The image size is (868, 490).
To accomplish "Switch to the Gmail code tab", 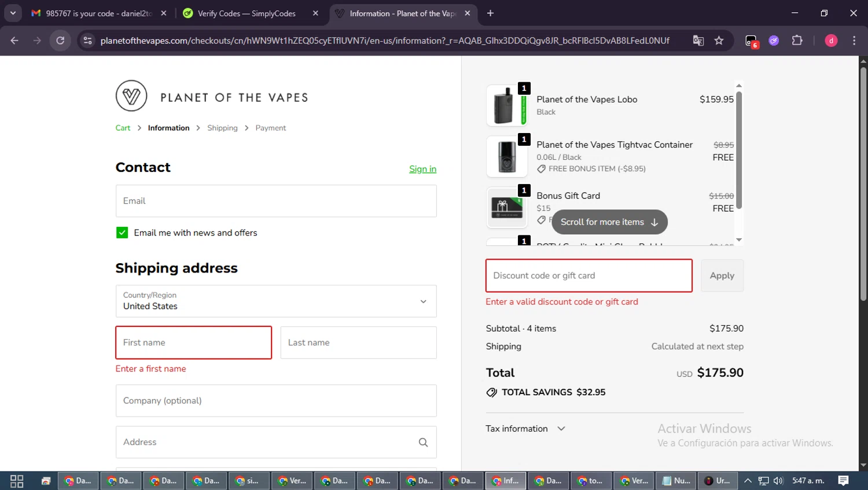I will tap(98, 13).
